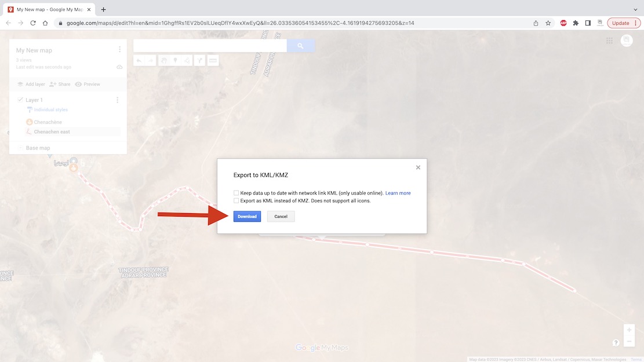Viewport: 644px width, 362px height.
Task: Enable Keep data up to date checkbox
Action: tap(236, 193)
